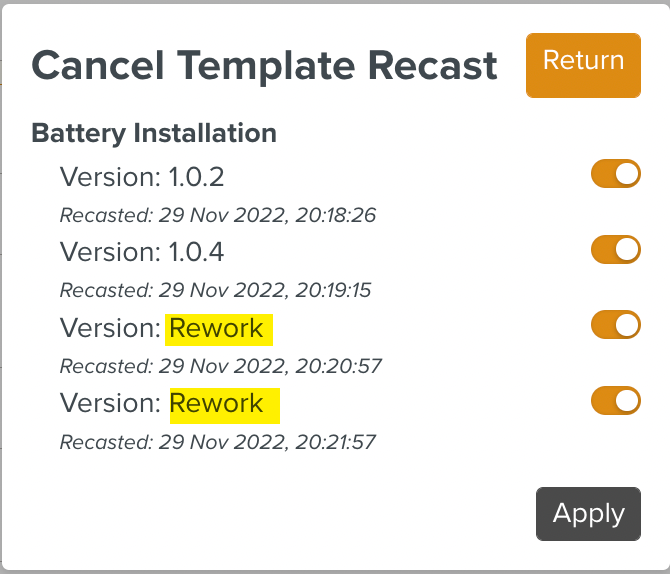Click the last highlighted Rework text
Image resolution: width=670 pixels, height=574 pixels.
coord(217,403)
